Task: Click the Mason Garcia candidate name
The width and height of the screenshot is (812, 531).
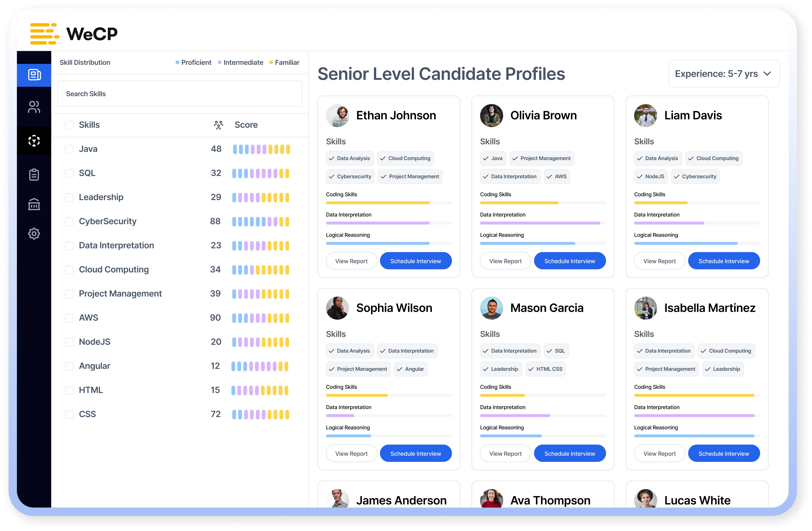Action: click(547, 308)
